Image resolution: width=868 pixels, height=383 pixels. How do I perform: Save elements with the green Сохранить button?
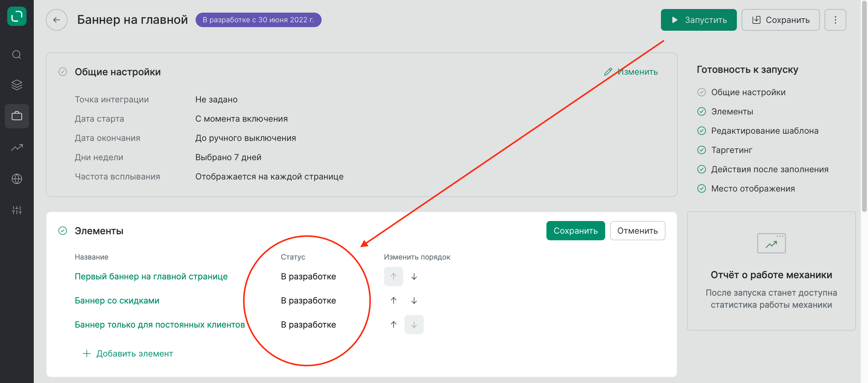(576, 231)
